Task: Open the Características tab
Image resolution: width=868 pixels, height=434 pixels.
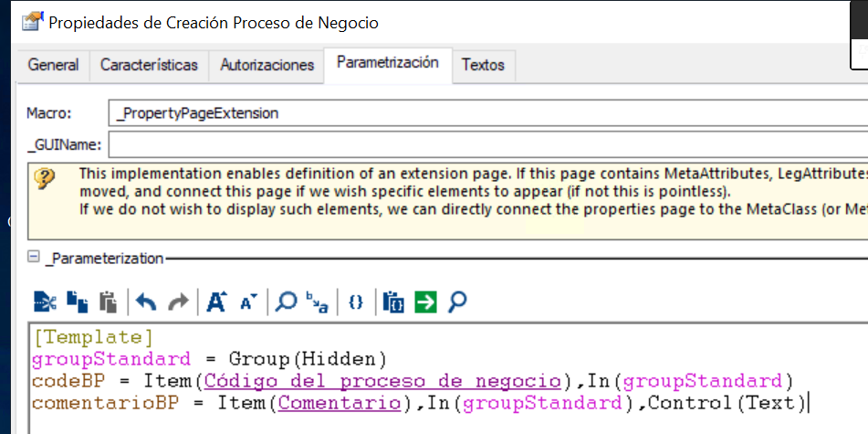Action: tap(149, 65)
